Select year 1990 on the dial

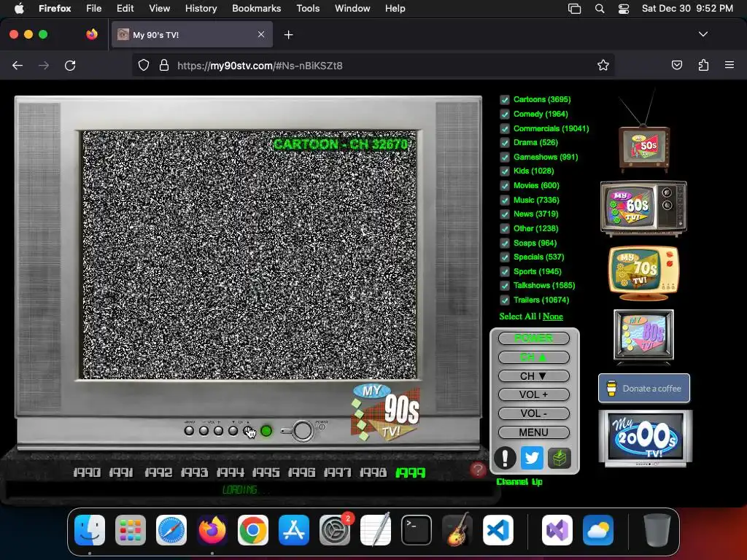(x=87, y=472)
